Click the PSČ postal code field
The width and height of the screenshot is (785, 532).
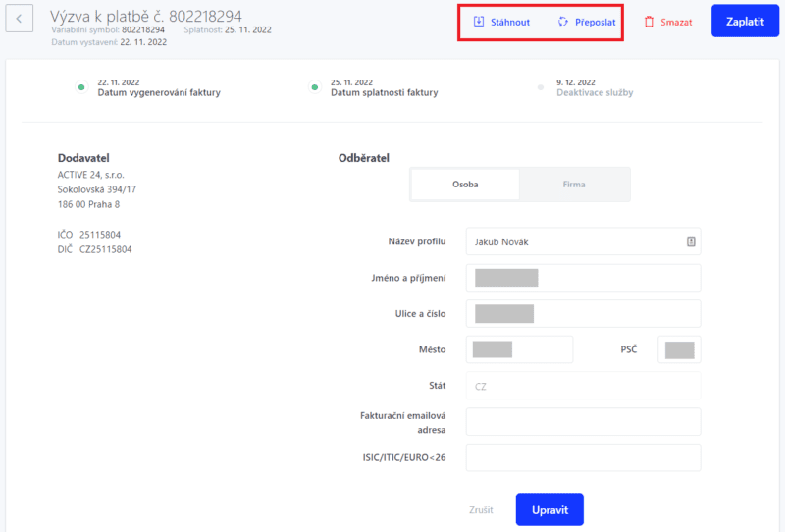click(679, 349)
